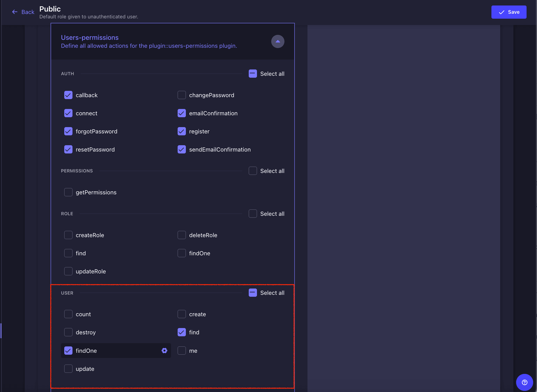Click the gear icon next to findOne

(164, 351)
